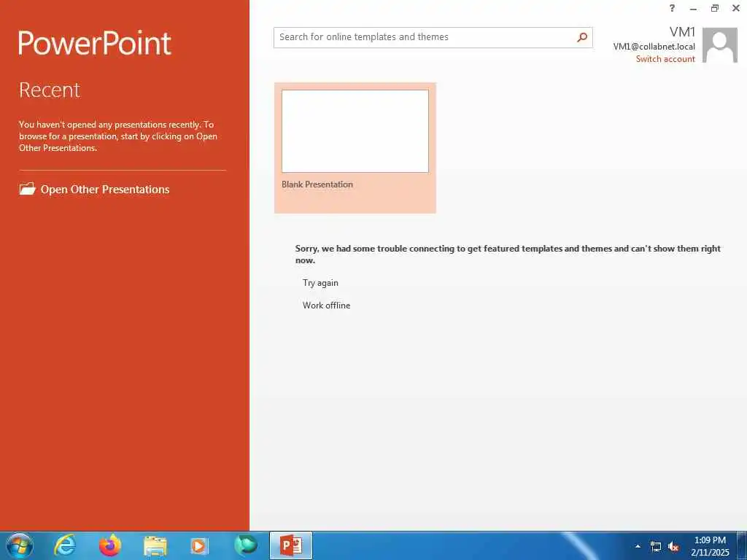
Task: Open the Windows Start menu orb
Action: [x=20, y=545]
